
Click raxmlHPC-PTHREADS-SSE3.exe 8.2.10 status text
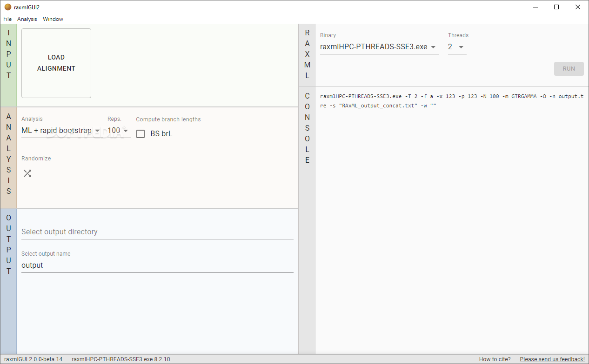121,359
